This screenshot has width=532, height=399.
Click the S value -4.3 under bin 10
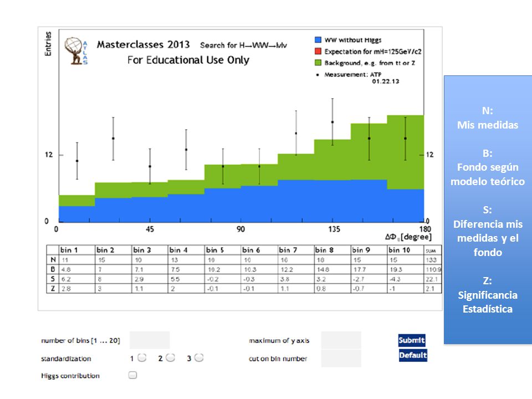395,279
